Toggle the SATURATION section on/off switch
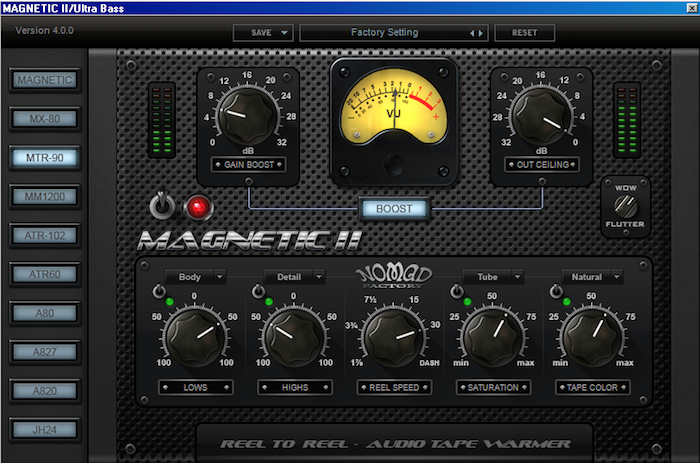Screen dimensions: 700x463 tap(456, 292)
